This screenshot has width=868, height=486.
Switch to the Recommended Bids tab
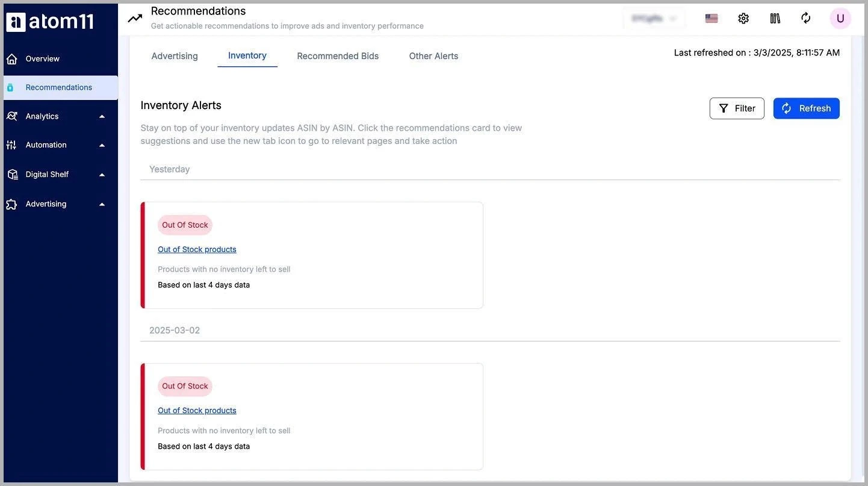(x=337, y=55)
